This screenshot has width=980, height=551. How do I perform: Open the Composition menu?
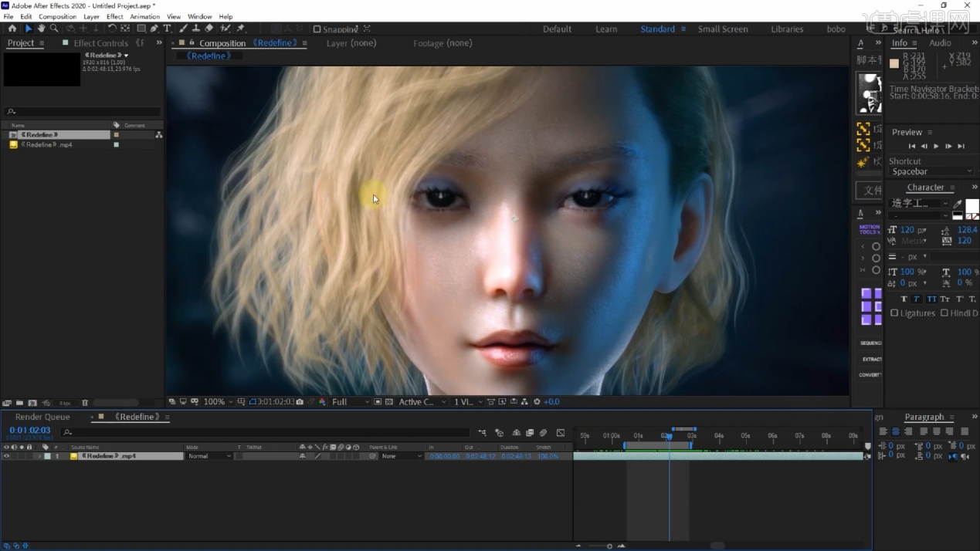[57, 16]
